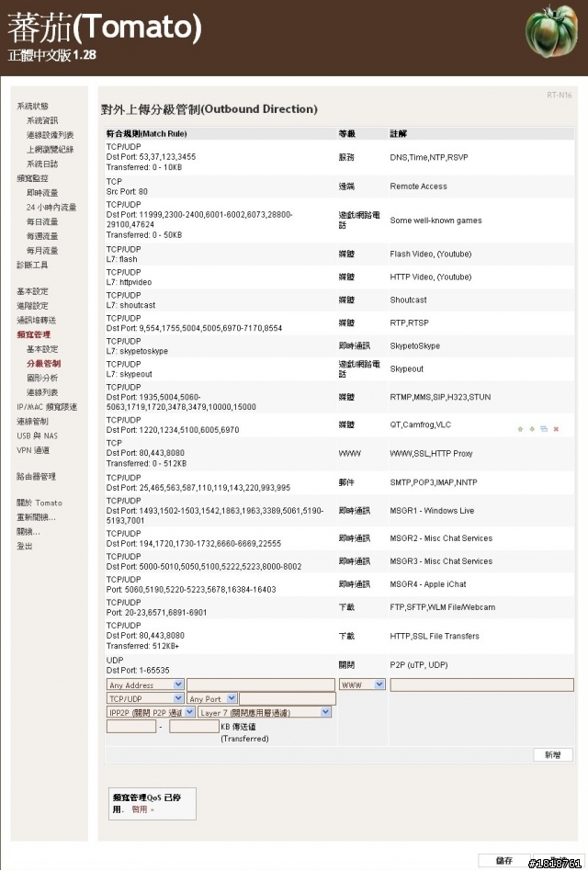
Task: Select the Shoutcast rule row
Action: click(339, 300)
